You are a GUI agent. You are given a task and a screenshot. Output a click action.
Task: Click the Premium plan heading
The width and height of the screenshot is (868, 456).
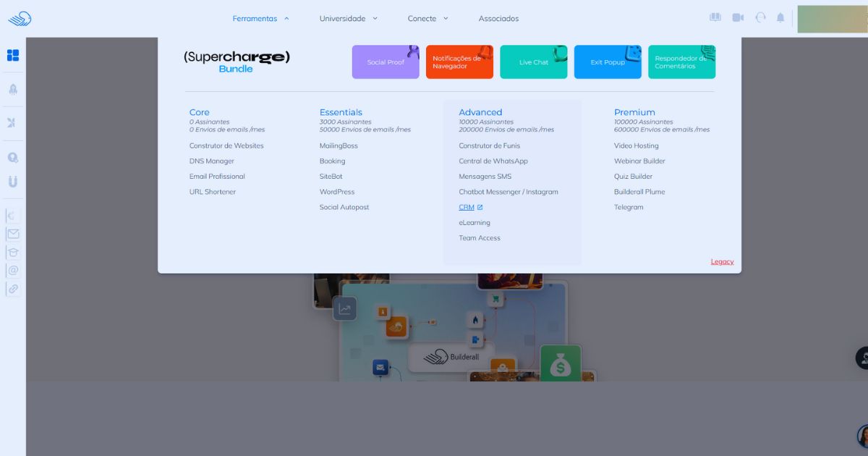coord(634,112)
